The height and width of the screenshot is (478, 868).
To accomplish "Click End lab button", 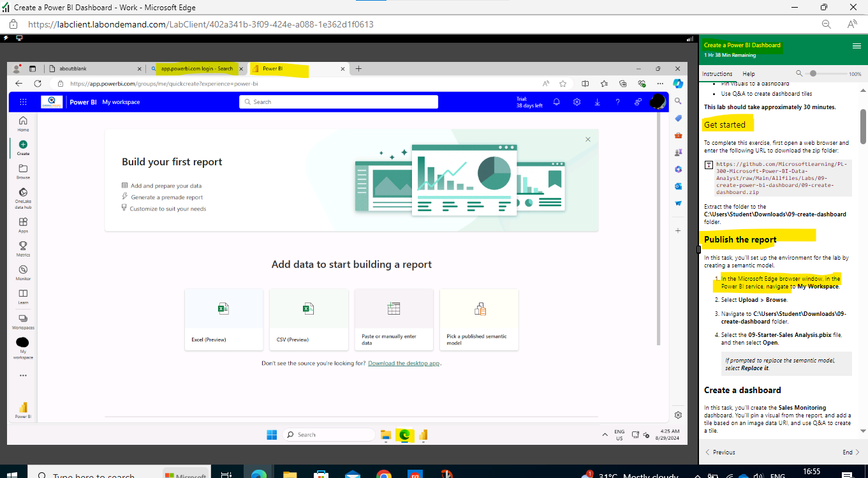I will coord(851,452).
